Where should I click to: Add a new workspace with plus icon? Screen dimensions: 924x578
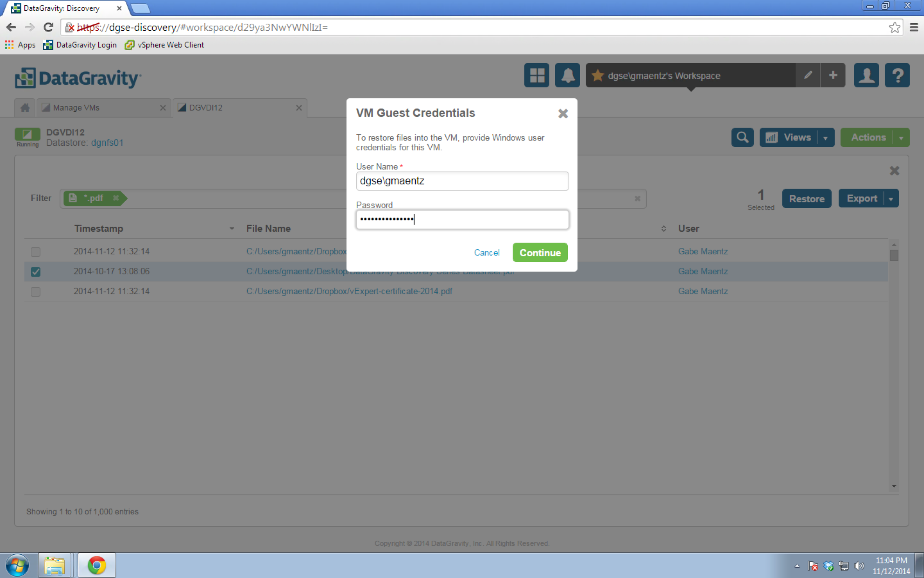(833, 75)
